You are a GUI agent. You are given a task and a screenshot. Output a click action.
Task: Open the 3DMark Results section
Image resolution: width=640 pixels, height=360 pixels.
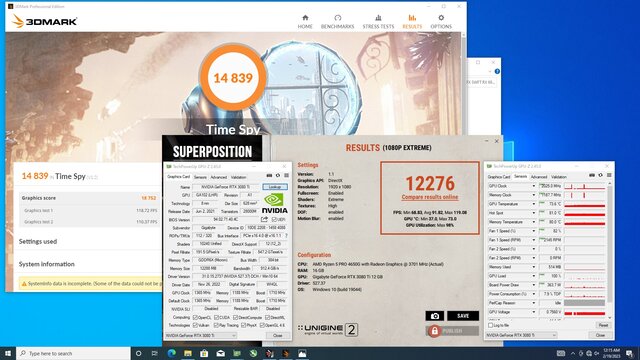coord(412,22)
